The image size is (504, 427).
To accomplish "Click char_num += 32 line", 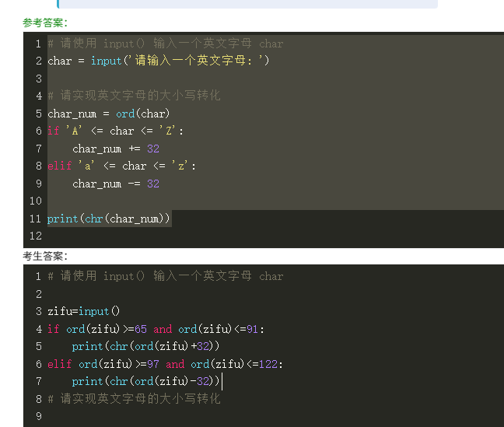I will point(116,149).
